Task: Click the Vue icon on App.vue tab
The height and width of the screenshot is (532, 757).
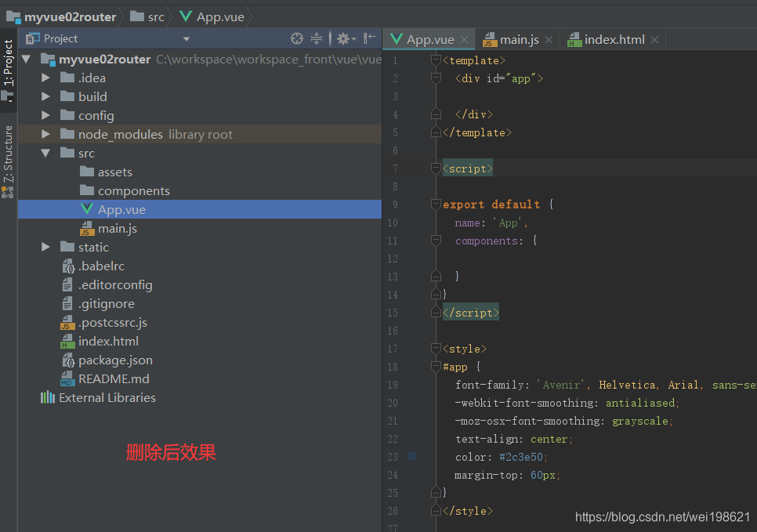Action: click(397, 39)
